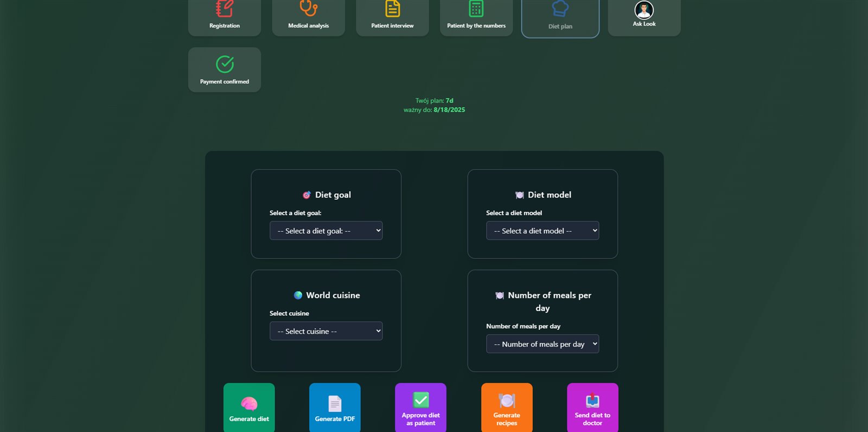Click the Payment confirmed checkmark icon
868x432 pixels.
click(225, 64)
